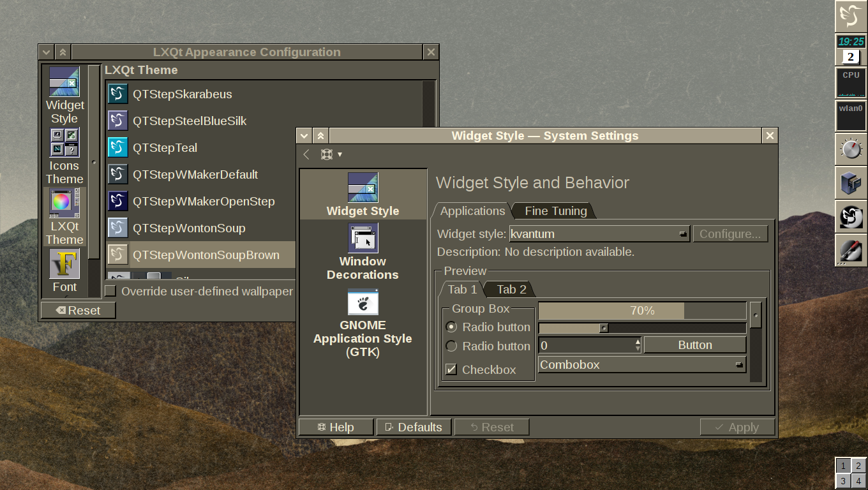Screen dimensions: 868x490
Task: Click the volume dial dock icon
Action: pyautogui.click(x=851, y=149)
